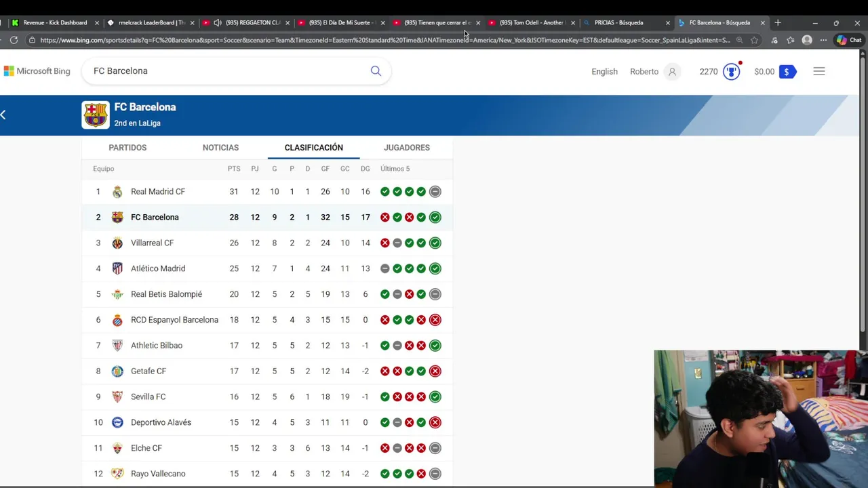
Task: Click Getafe CF's latest loss cross icon
Action: point(435,371)
